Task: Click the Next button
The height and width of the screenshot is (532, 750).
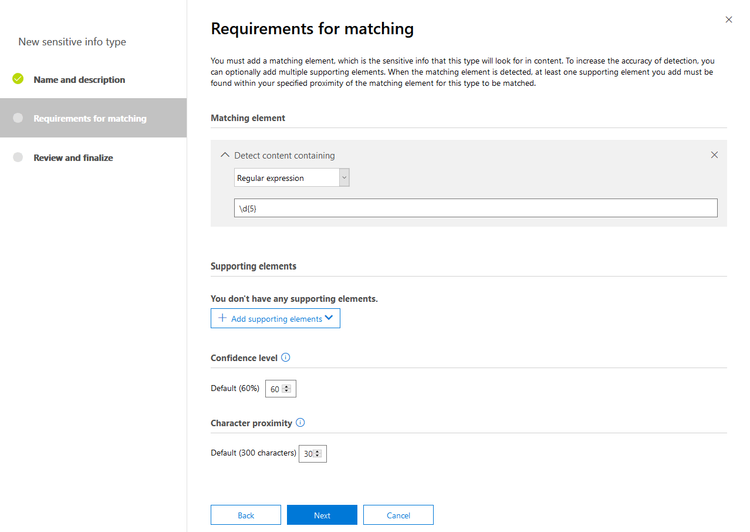Action: [322, 515]
